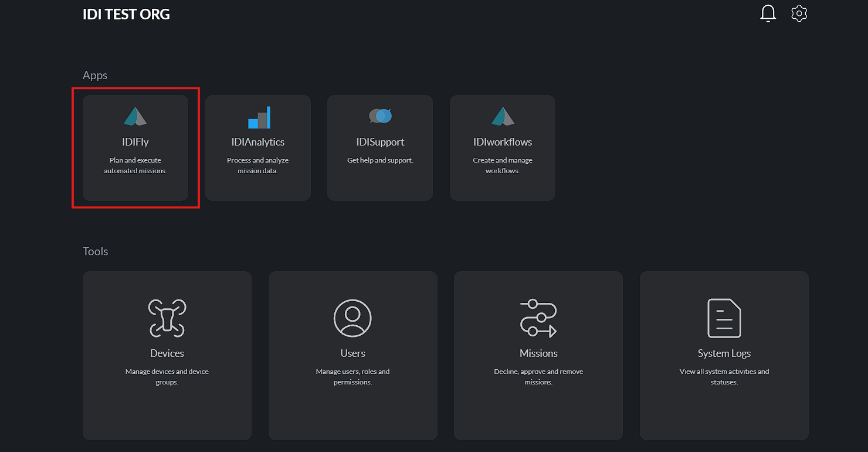This screenshot has height=452, width=868.
Task: Open the IDIFly app title
Action: [135, 142]
